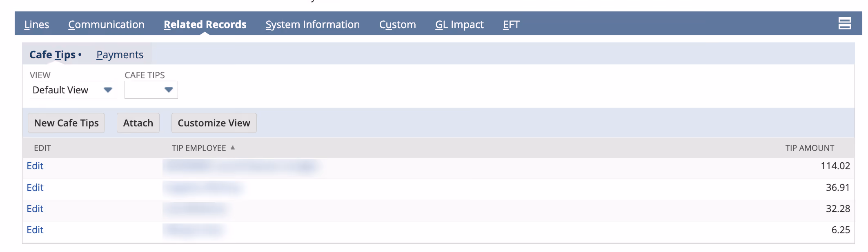This screenshot has width=868, height=252.
Task: Open the subtab layout menu icon
Action: (844, 23)
